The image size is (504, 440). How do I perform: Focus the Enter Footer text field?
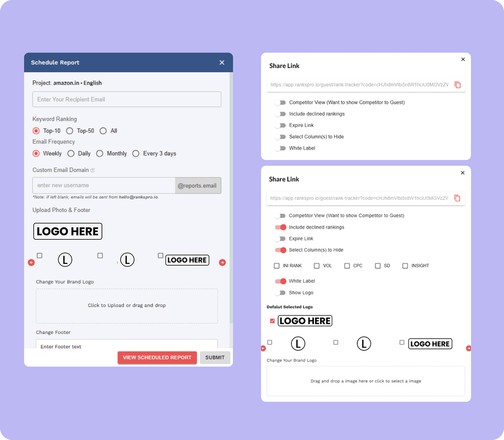click(126, 344)
